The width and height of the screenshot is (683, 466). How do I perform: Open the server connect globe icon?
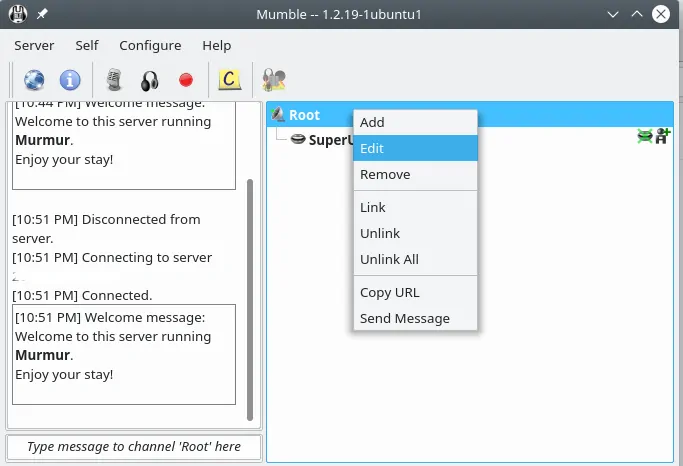[34, 80]
